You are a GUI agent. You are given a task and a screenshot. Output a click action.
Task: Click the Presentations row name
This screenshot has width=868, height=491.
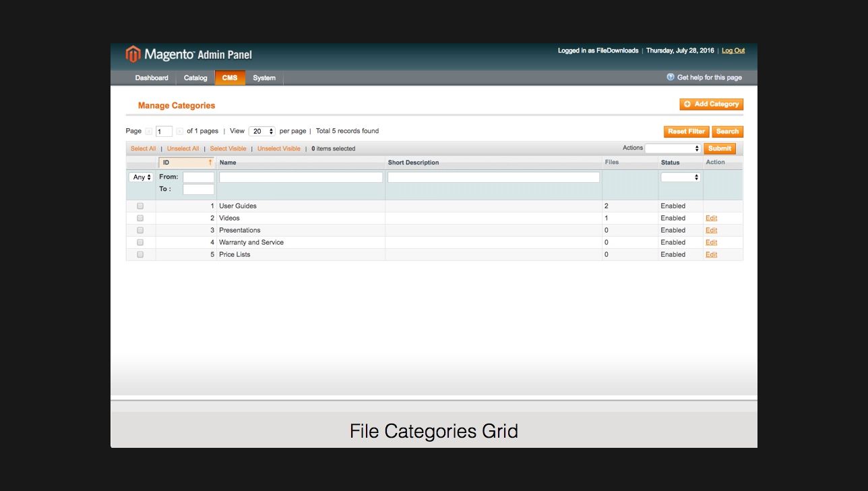point(240,230)
